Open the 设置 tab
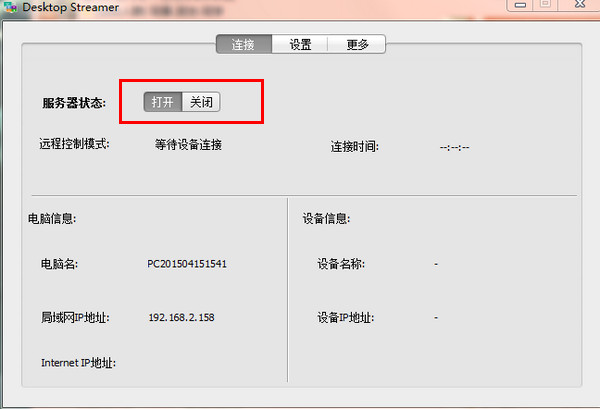Screen dimensions: 600x409 [x=300, y=44]
